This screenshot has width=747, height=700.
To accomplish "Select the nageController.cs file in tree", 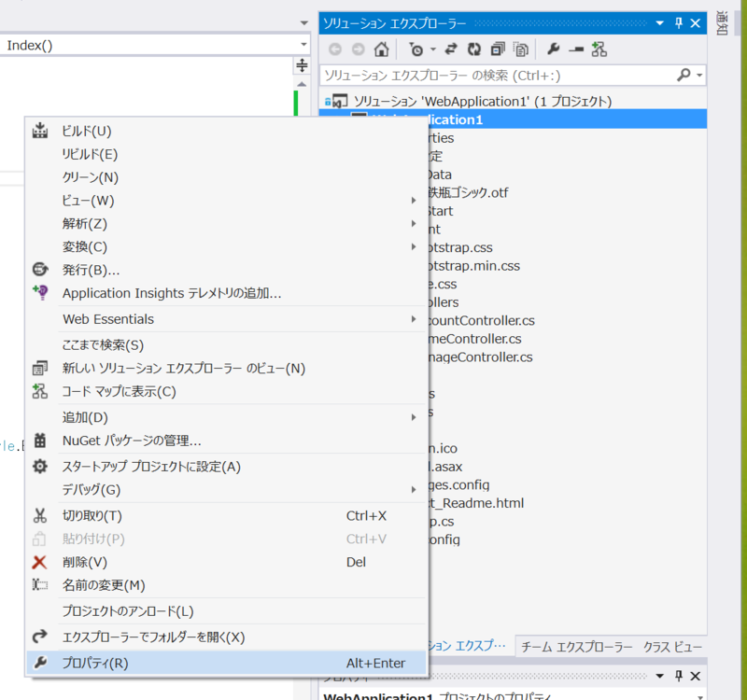I will coord(480,357).
